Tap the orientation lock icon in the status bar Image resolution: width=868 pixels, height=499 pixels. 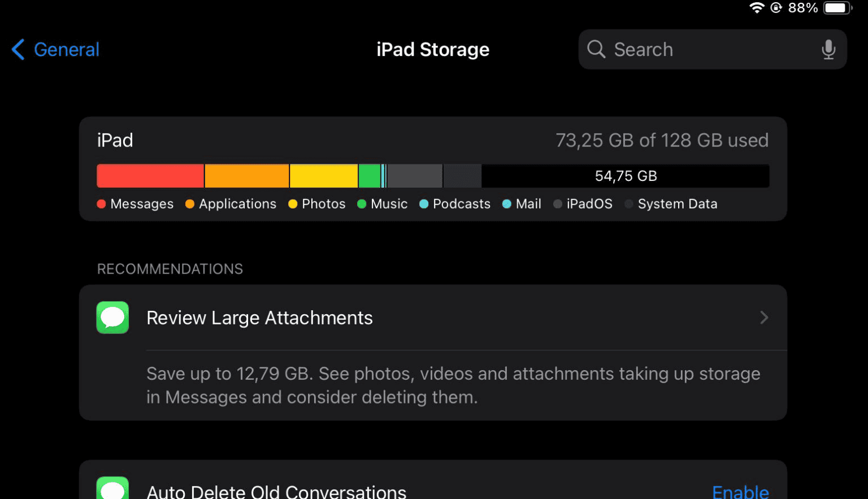click(776, 8)
